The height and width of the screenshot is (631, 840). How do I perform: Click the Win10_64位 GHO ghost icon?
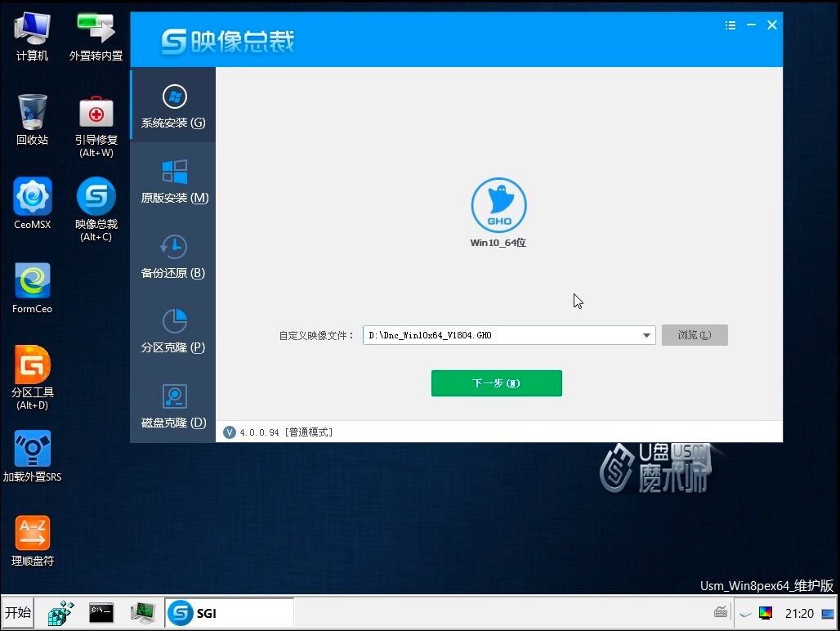(498, 205)
